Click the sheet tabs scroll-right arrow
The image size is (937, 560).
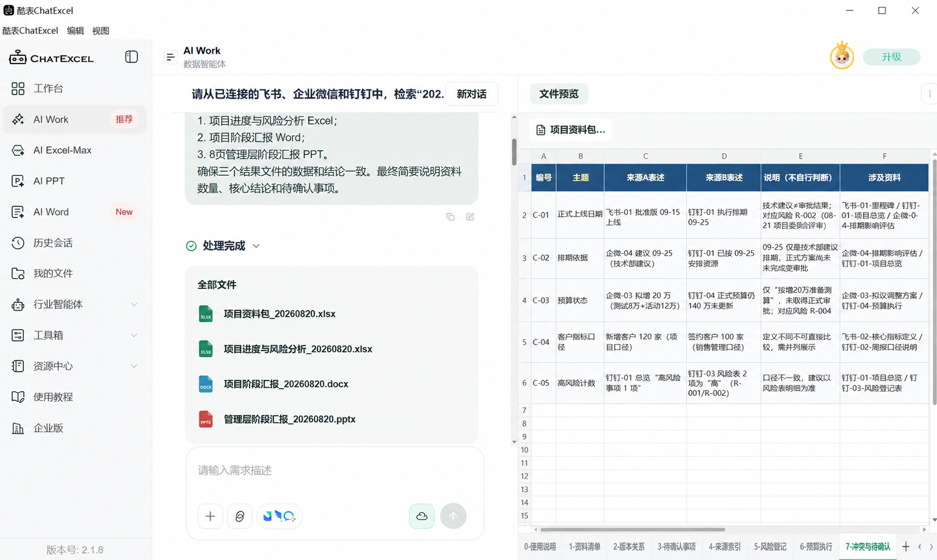coord(931,547)
